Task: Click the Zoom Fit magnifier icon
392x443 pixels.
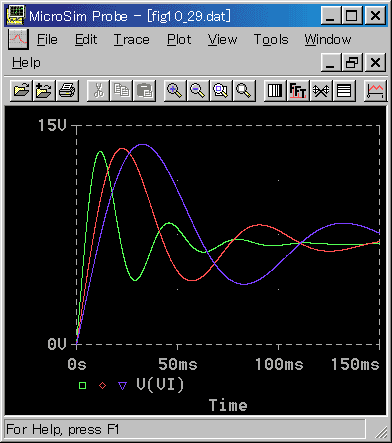Action: (244, 90)
